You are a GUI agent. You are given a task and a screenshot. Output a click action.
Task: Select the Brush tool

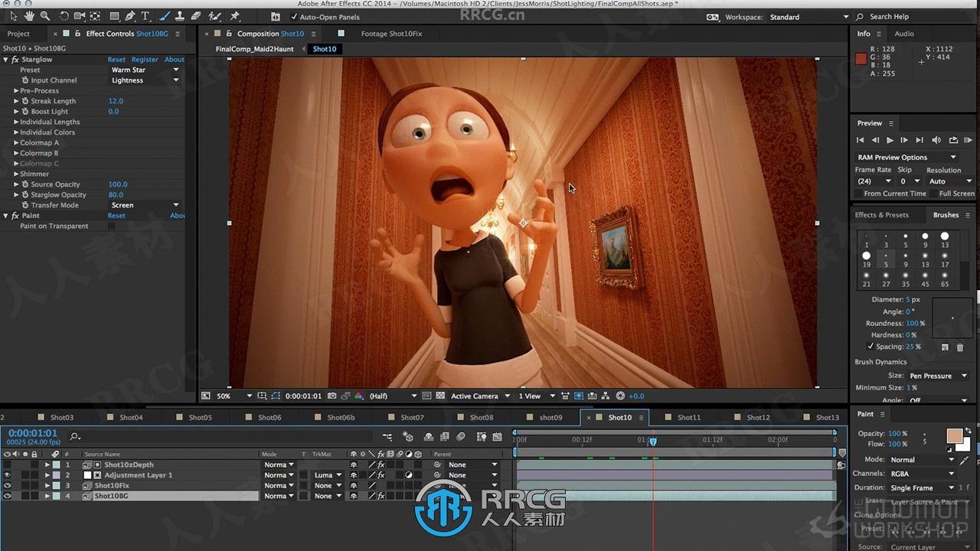click(x=164, y=16)
